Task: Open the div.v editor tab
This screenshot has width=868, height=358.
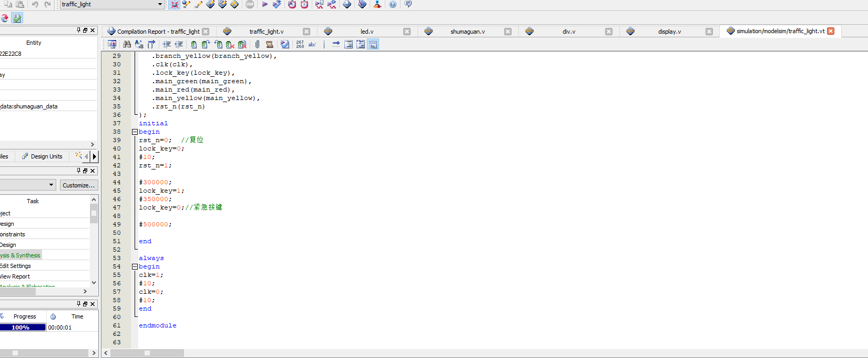Action: pos(569,32)
